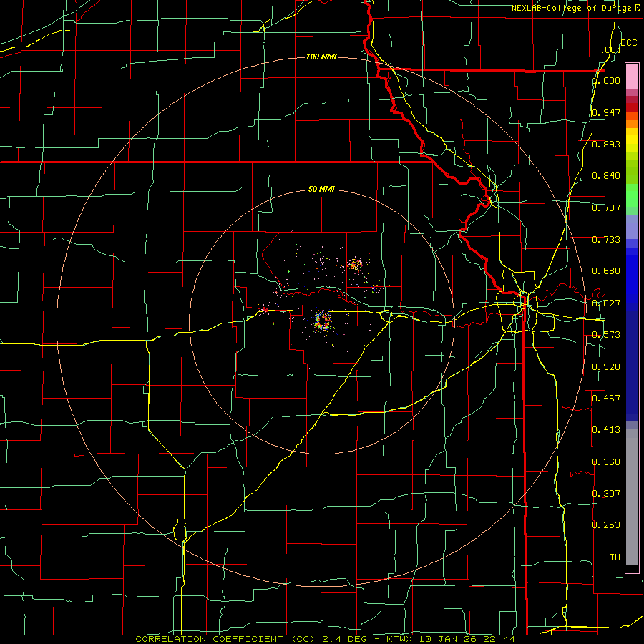Click the 0.253 scale value
Viewport: 644px width, 644px height.
tap(606, 525)
